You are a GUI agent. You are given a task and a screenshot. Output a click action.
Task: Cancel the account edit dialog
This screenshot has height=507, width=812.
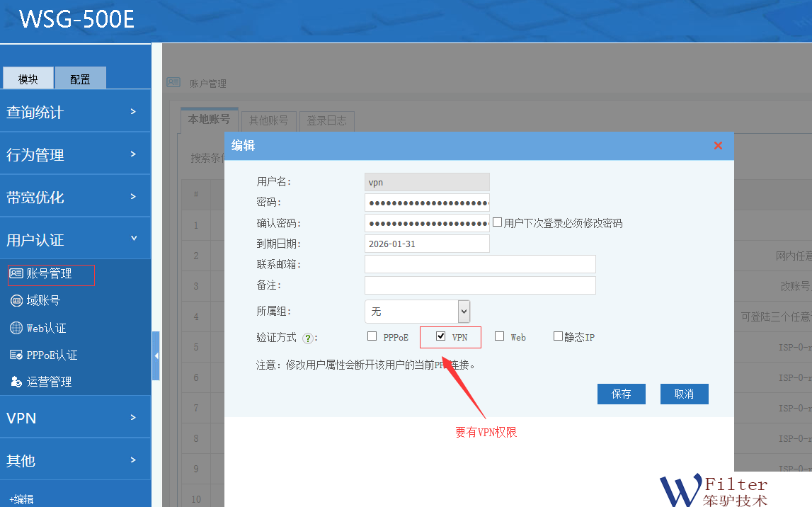tap(684, 394)
